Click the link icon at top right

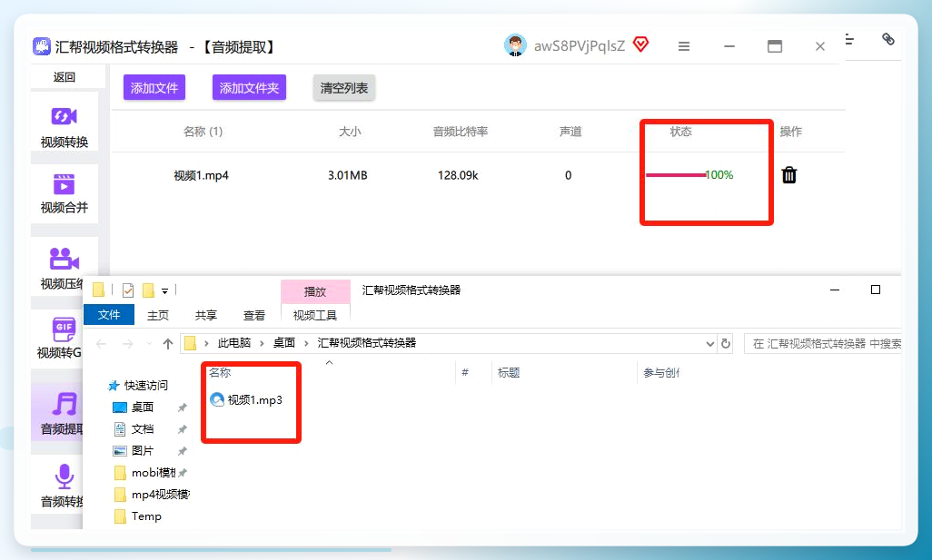pyautogui.click(x=888, y=39)
